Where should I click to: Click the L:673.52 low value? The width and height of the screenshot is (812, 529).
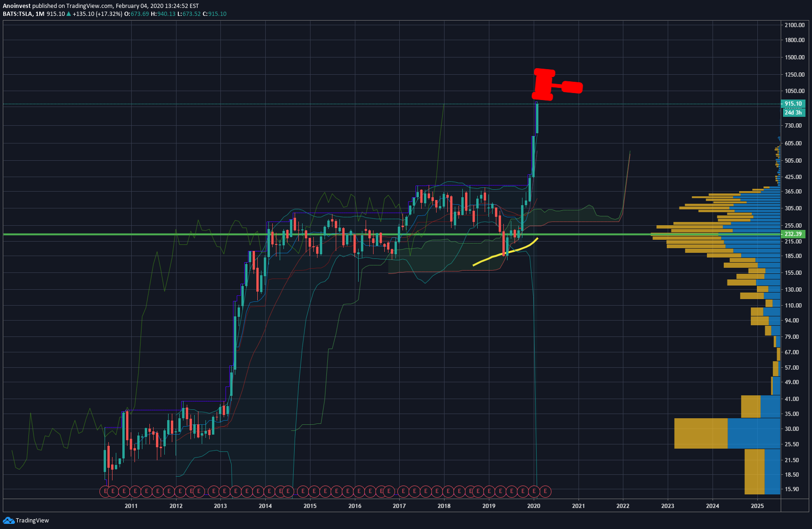[189, 14]
